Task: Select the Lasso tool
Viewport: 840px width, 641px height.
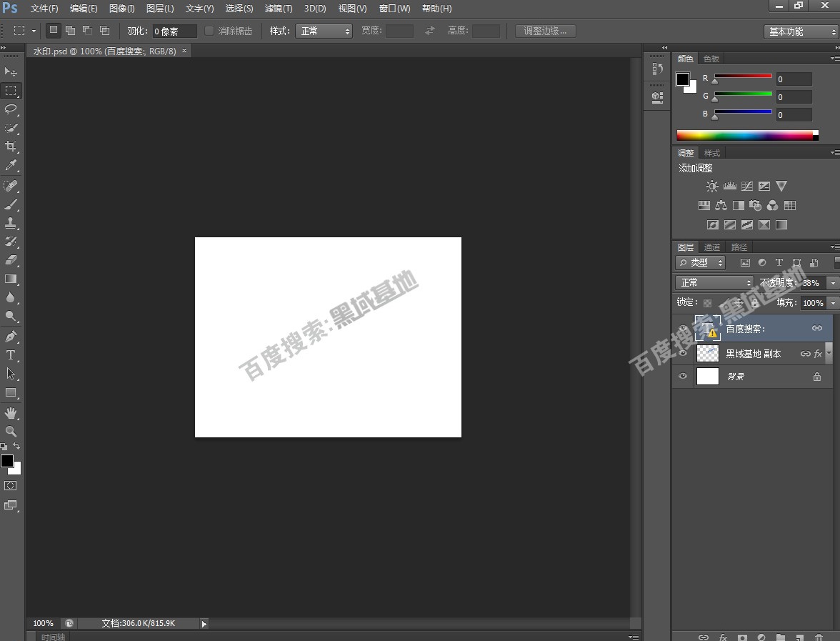Action: pos(11,109)
